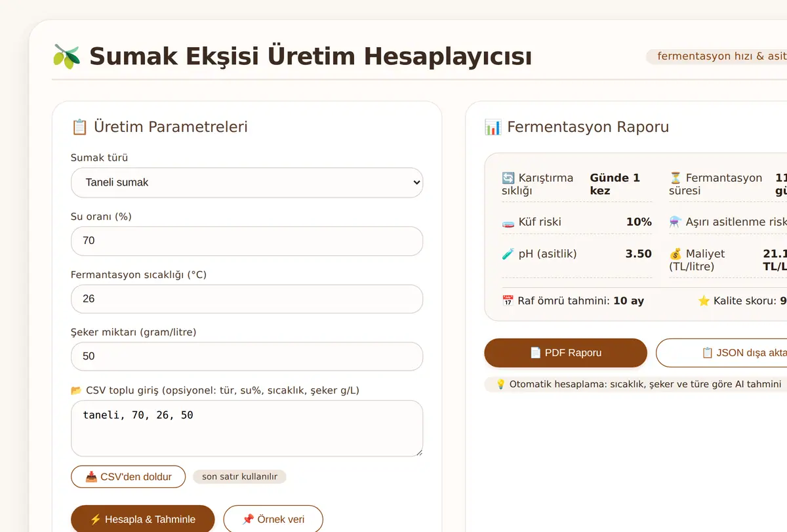The height and width of the screenshot is (532, 787).
Task: Click the Karıştırma sıklığı refresh icon
Action: [508, 178]
